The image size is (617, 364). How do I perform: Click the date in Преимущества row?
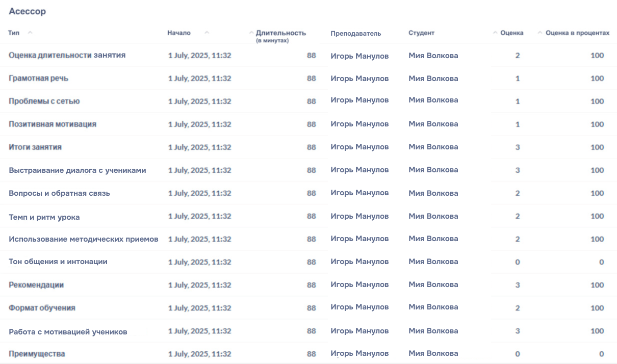pyautogui.click(x=199, y=354)
